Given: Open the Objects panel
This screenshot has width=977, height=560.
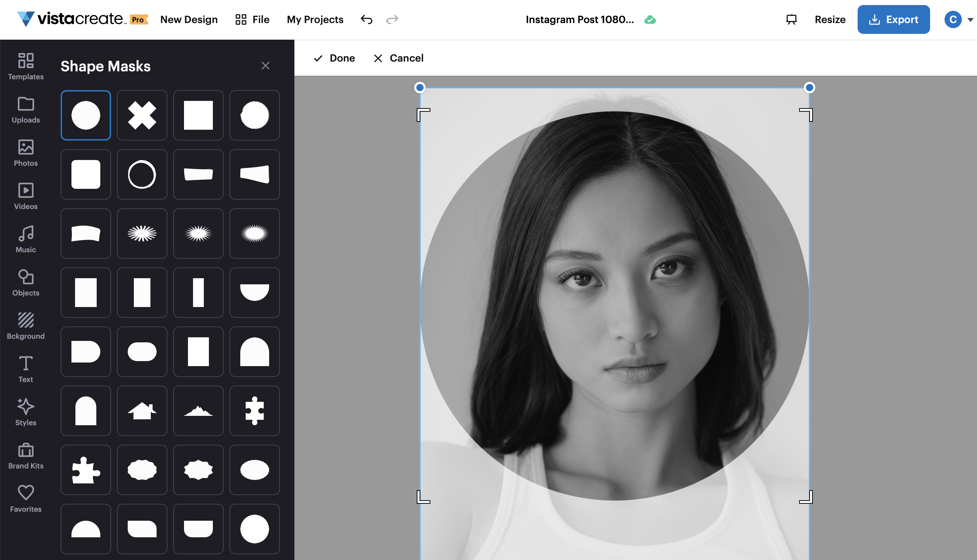Looking at the screenshot, I should pyautogui.click(x=25, y=283).
